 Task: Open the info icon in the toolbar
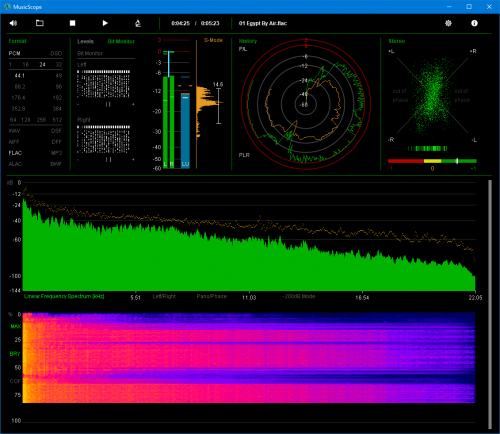pos(474,23)
